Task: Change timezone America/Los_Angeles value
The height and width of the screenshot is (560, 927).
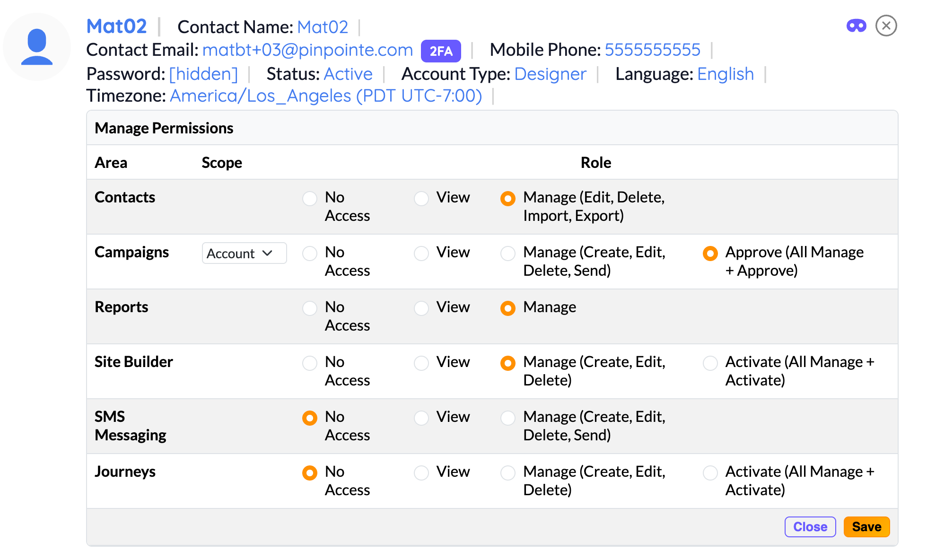Action: click(x=326, y=96)
